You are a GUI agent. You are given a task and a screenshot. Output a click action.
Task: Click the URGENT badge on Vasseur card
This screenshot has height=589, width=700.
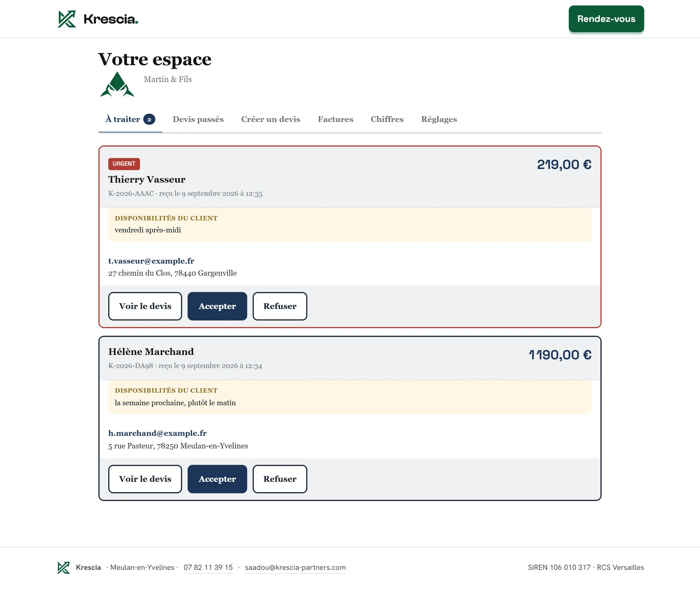tap(124, 164)
